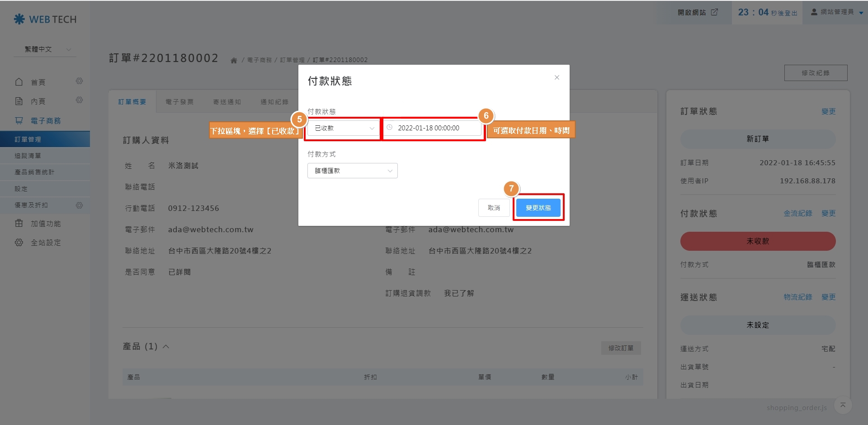Open the 已收款 payment status dropdown

tap(344, 128)
